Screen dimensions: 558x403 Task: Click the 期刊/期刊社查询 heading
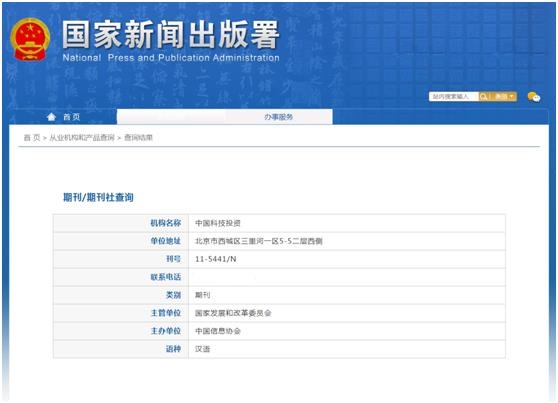pos(98,197)
